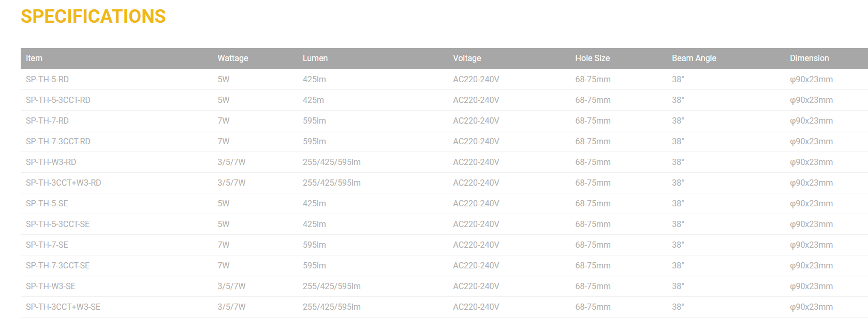Click the SP-TH-7-3CCT-RD row item
The height and width of the screenshot is (332, 868).
pos(58,142)
